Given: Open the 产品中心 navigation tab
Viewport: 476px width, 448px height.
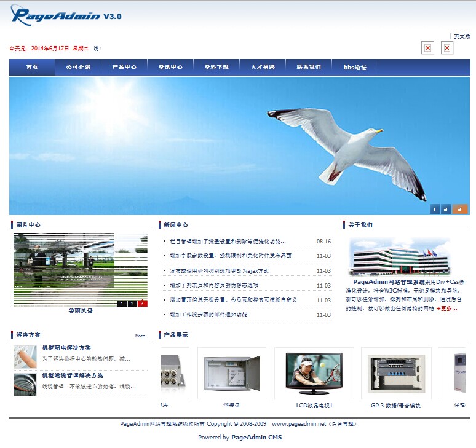Looking at the screenshot, I should (124, 67).
